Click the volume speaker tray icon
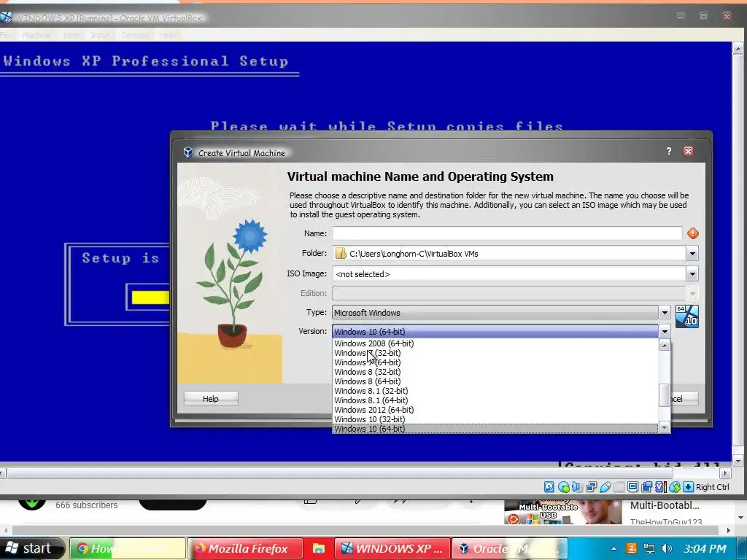 tap(667, 548)
